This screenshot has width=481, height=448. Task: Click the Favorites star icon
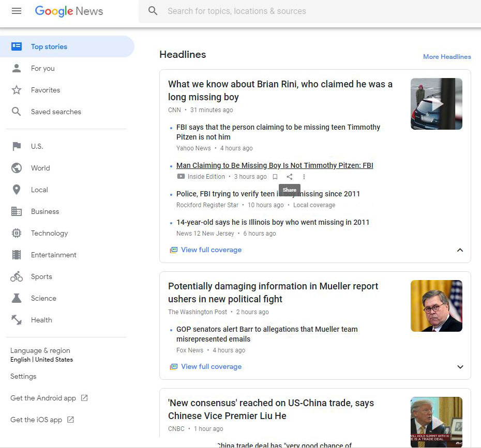coord(17,90)
